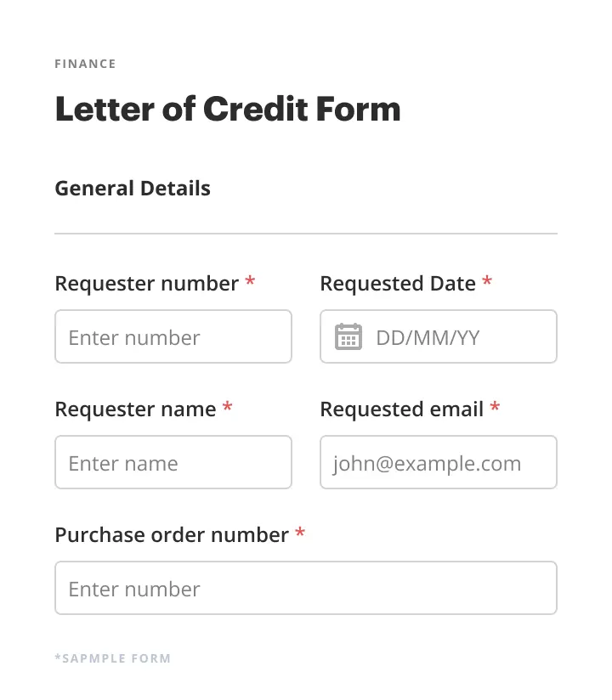Click the Requester number input field
The width and height of the screenshot is (612, 700).
(x=173, y=336)
